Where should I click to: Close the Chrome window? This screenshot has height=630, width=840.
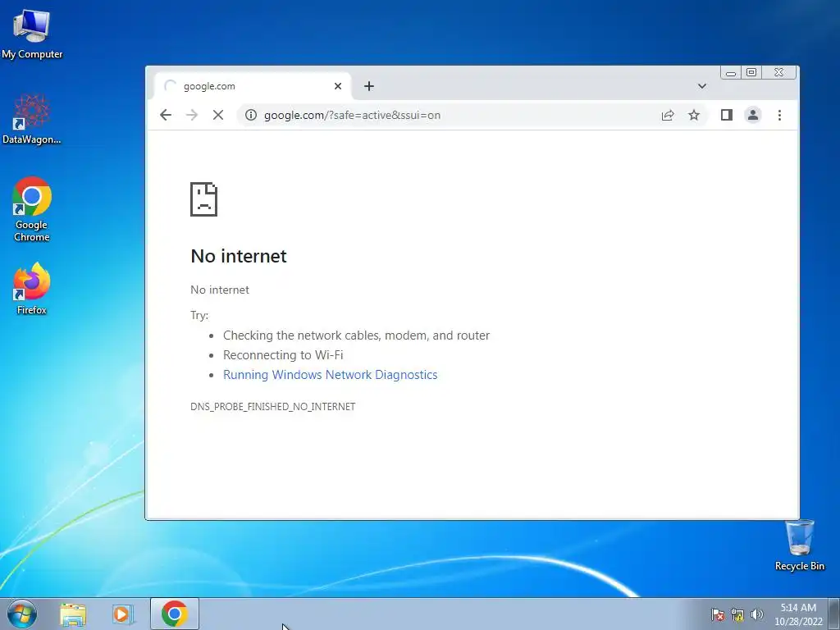tap(779, 72)
